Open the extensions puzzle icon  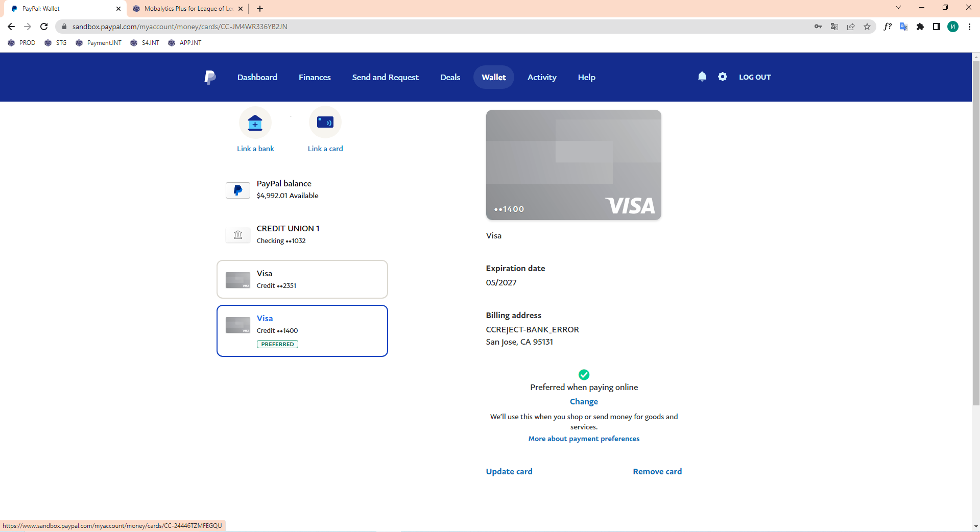click(920, 27)
